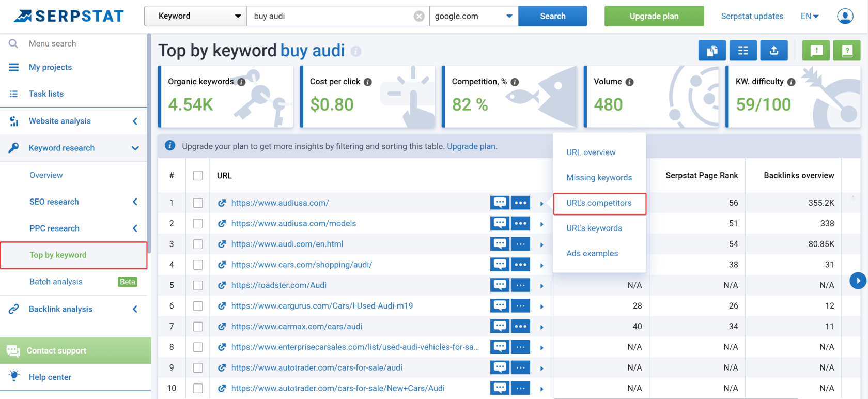Check the box for roadster.com/Audi row
Screen dimensions: 868x399
coord(198,285)
